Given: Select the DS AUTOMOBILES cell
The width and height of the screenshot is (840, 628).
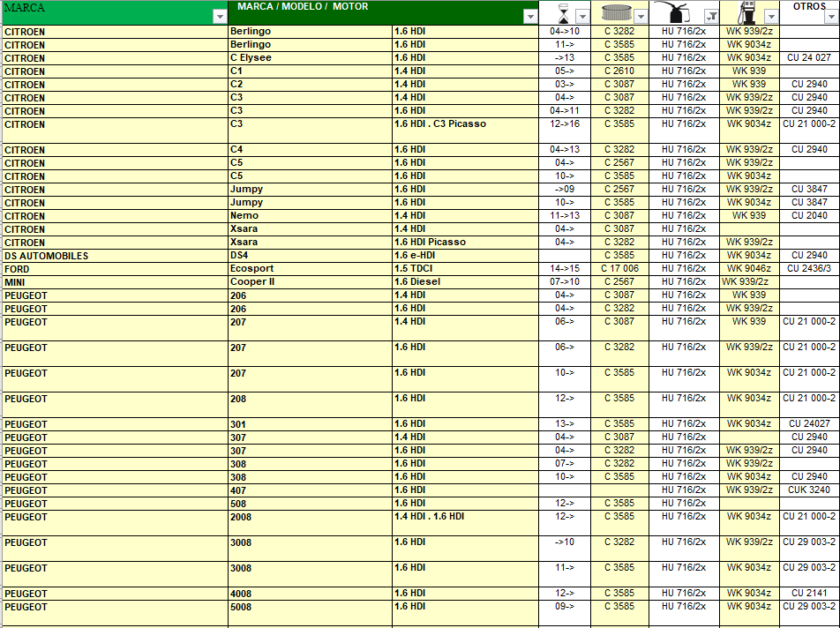Looking at the screenshot, I should [x=115, y=256].
